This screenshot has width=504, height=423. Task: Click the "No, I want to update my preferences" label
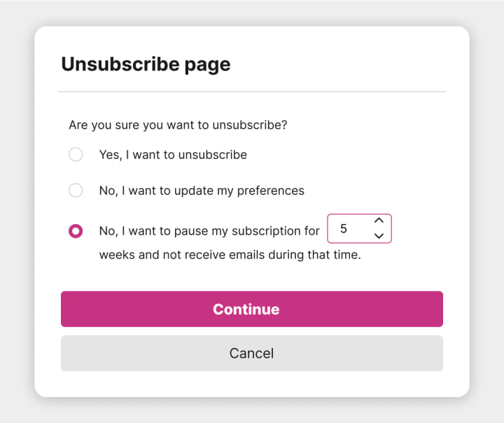(x=202, y=190)
